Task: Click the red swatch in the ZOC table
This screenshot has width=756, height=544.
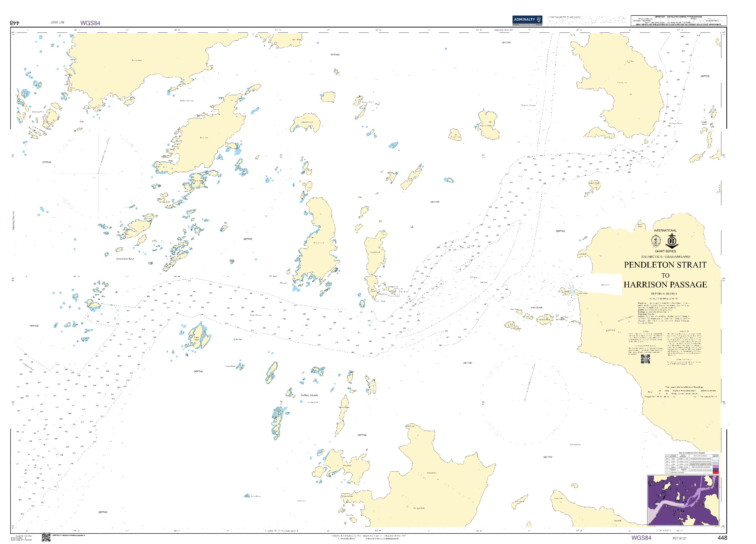Action: click(x=715, y=472)
